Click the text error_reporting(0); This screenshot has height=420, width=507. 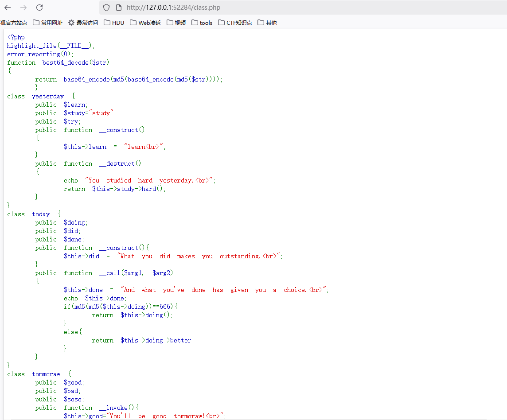[x=40, y=54]
